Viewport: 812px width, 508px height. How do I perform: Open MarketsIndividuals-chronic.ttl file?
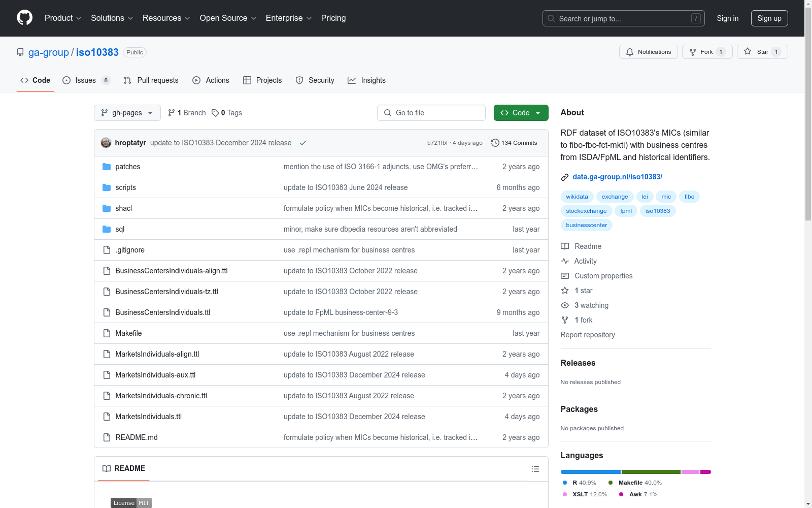[161, 396]
